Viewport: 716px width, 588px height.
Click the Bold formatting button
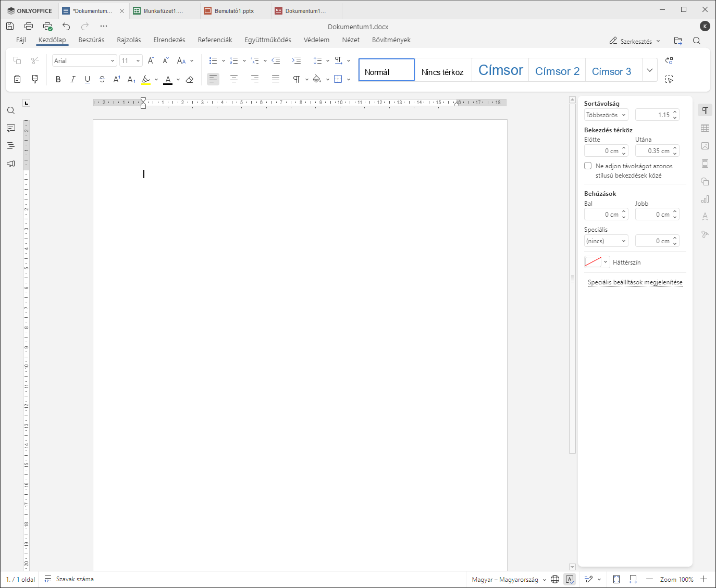point(58,79)
